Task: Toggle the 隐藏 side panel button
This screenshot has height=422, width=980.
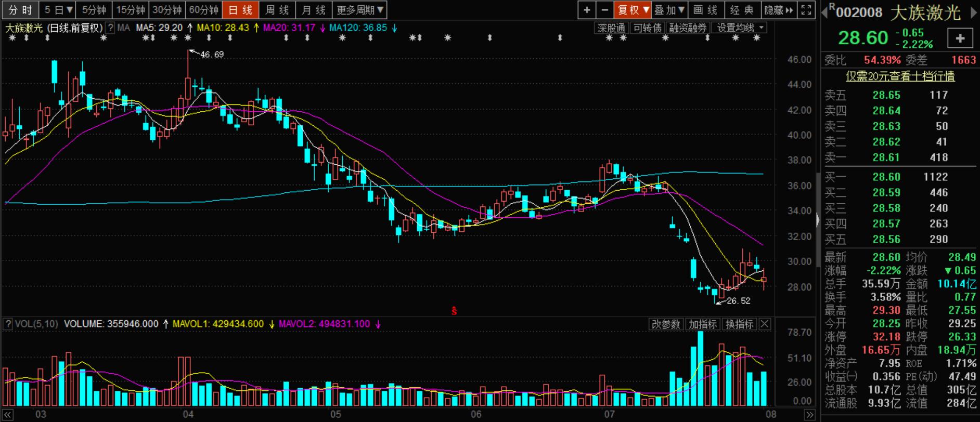Action: 778,10
